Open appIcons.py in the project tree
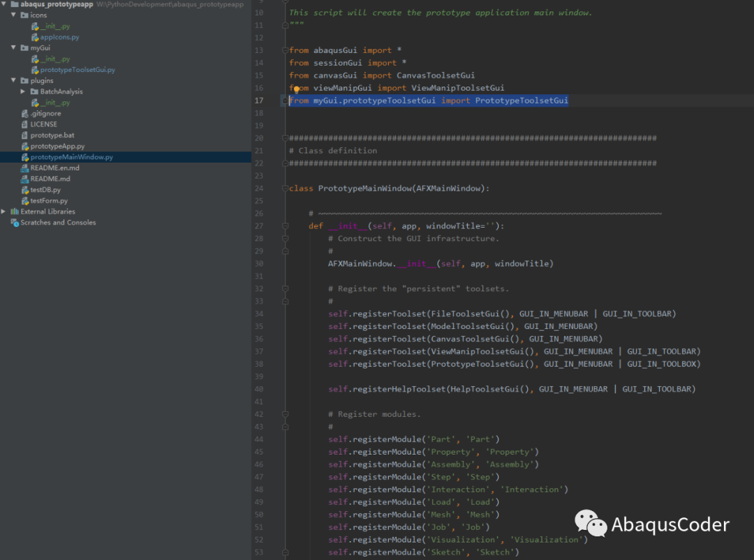Image resolution: width=754 pixels, height=560 pixels. pos(59,37)
